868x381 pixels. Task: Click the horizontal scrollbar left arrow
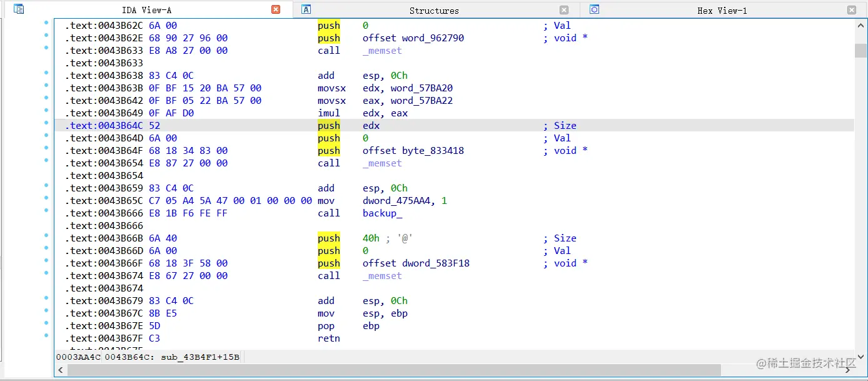point(61,370)
